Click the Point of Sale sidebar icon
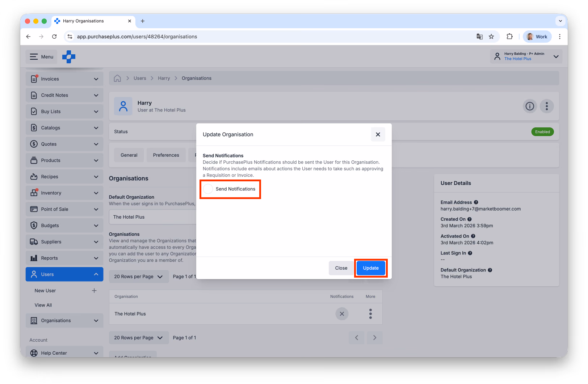This screenshot has height=384, width=588. [34, 209]
